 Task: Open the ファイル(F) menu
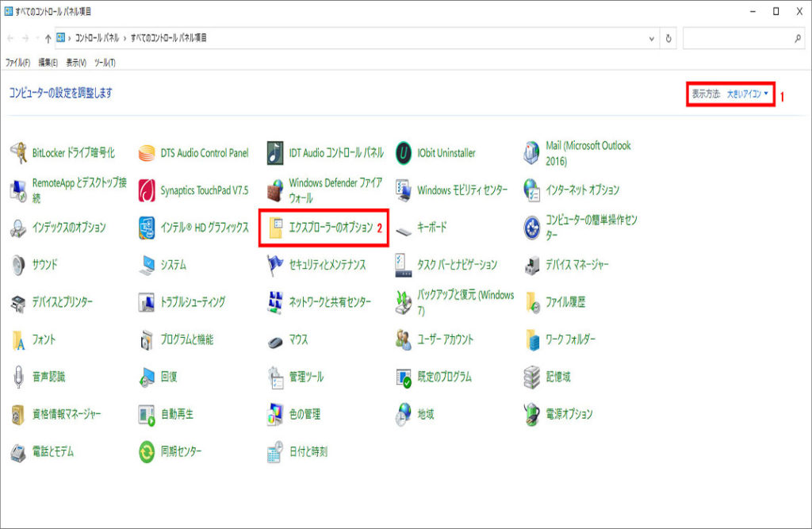[17, 63]
